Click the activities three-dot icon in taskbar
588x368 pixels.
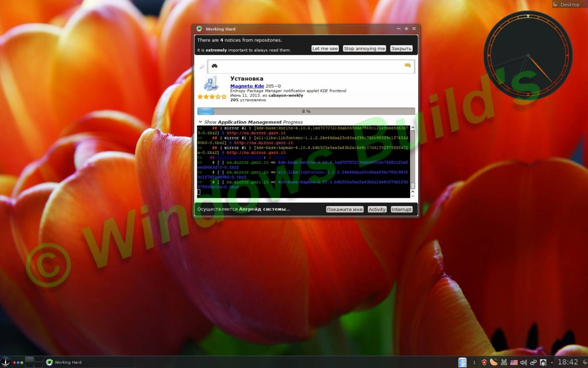click(x=18, y=362)
